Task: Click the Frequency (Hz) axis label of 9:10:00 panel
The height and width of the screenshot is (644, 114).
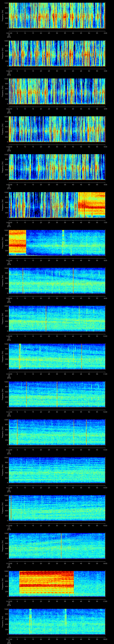Action: point(3,356)
